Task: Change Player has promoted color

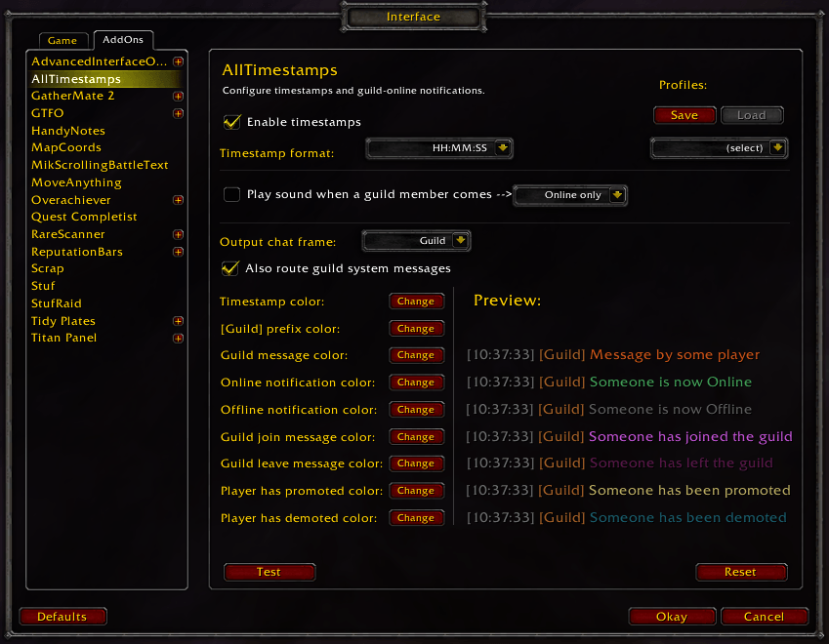Action: click(x=416, y=491)
